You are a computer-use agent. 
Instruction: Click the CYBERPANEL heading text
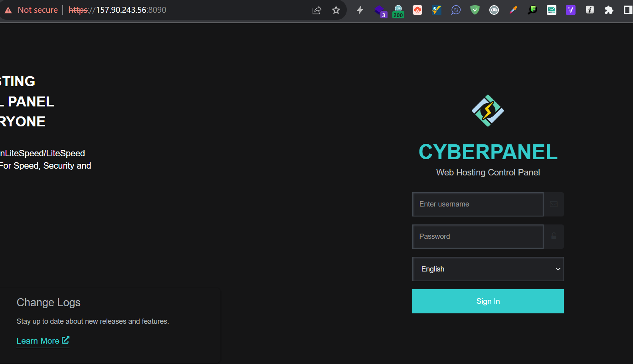[x=488, y=152]
